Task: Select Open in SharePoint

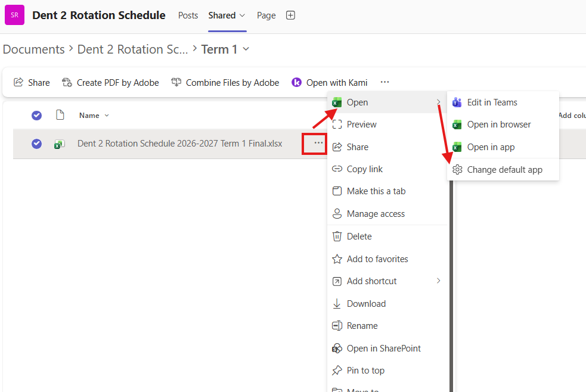Action: click(x=387, y=349)
